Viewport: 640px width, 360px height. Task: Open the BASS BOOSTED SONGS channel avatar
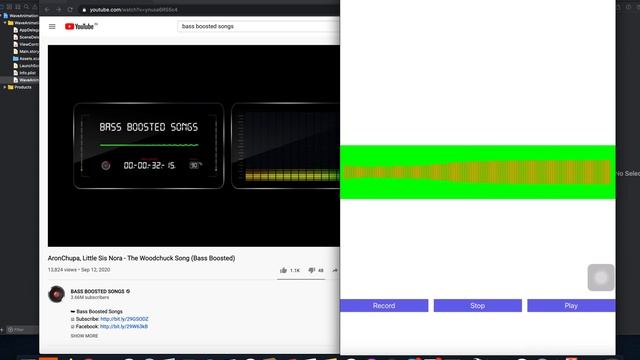(56, 294)
